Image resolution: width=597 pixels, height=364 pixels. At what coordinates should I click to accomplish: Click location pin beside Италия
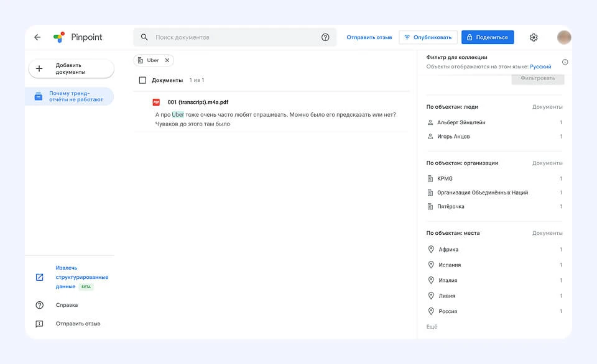click(x=431, y=280)
